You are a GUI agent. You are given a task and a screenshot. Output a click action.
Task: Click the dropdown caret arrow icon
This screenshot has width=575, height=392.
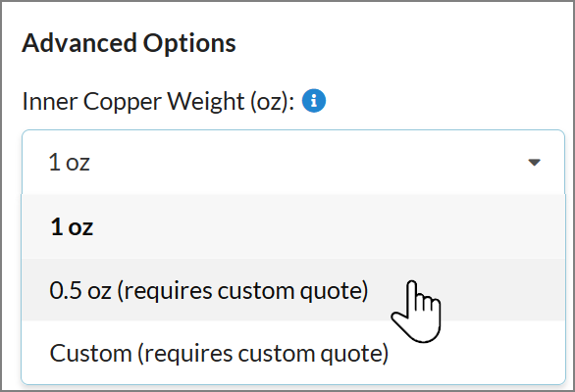[x=535, y=162]
